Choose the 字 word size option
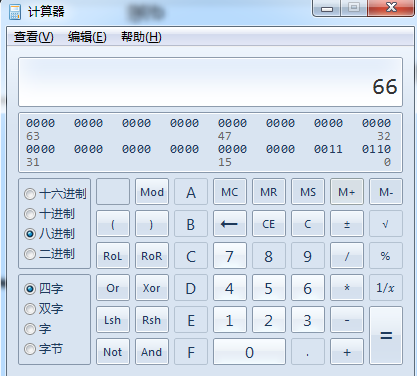Screen dimensions: 417x376 click(x=37, y=329)
